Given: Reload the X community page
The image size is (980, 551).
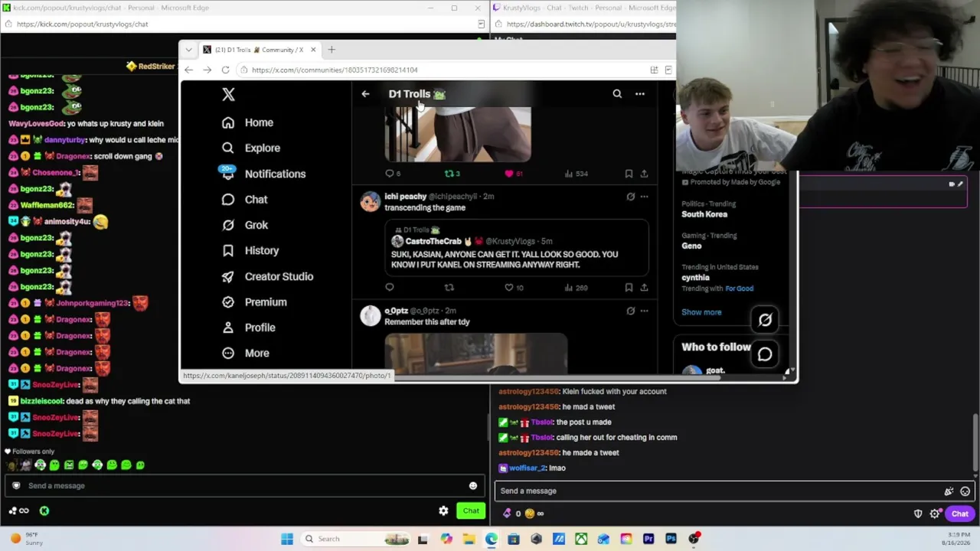Looking at the screenshot, I should click(x=225, y=70).
